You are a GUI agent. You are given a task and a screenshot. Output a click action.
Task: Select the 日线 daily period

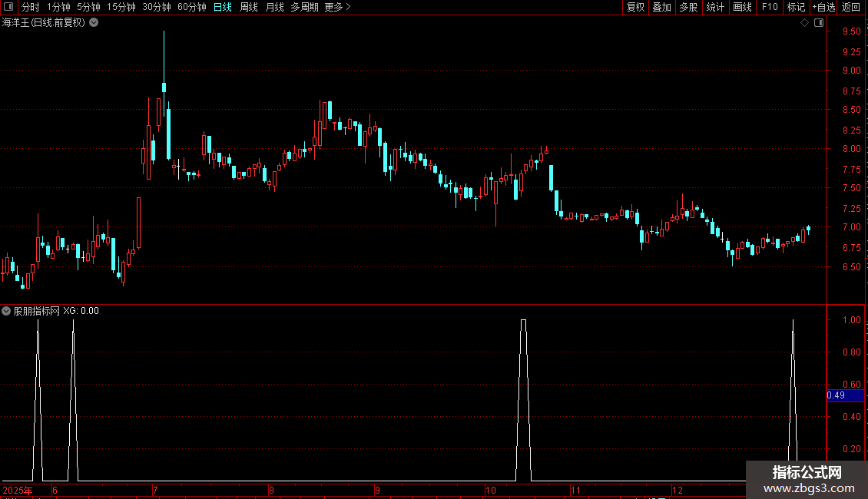pos(223,7)
